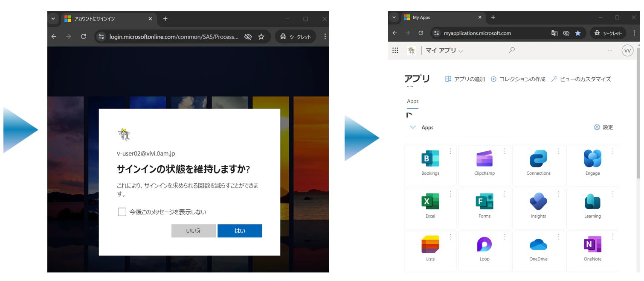Open more options on Connections tile
The image size is (644, 281).
click(559, 151)
